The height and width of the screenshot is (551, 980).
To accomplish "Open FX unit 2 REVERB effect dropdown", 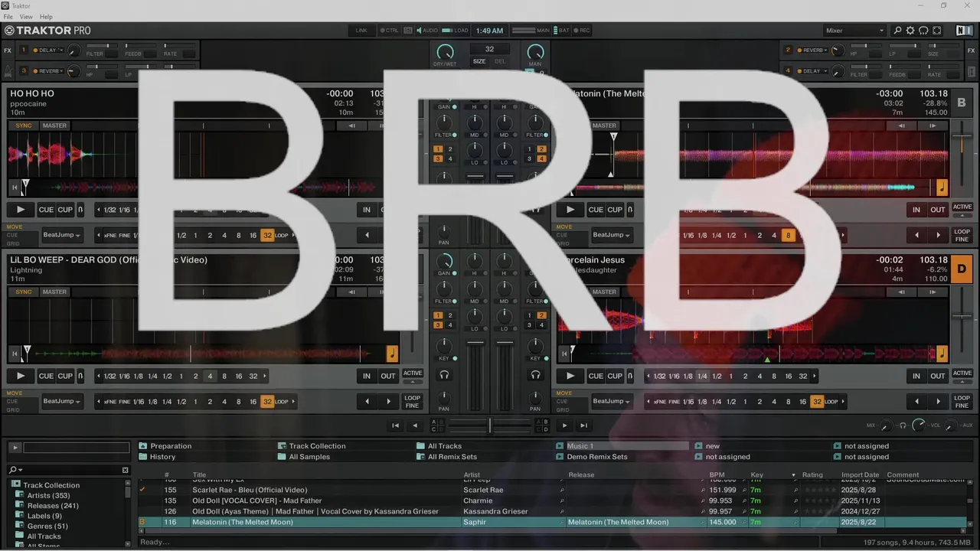I will [814, 50].
